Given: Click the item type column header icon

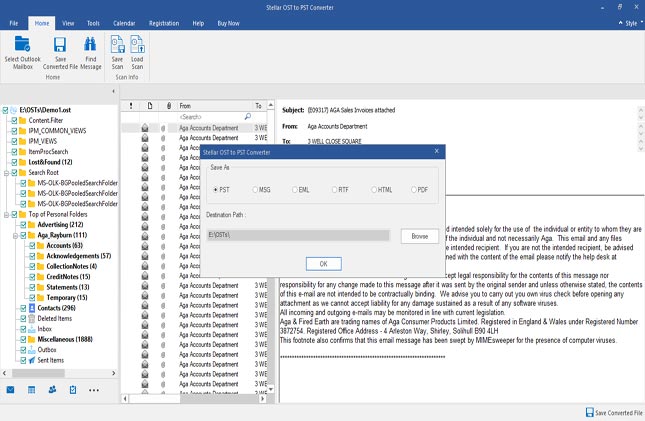Looking at the screenshot, I should 150,106.
